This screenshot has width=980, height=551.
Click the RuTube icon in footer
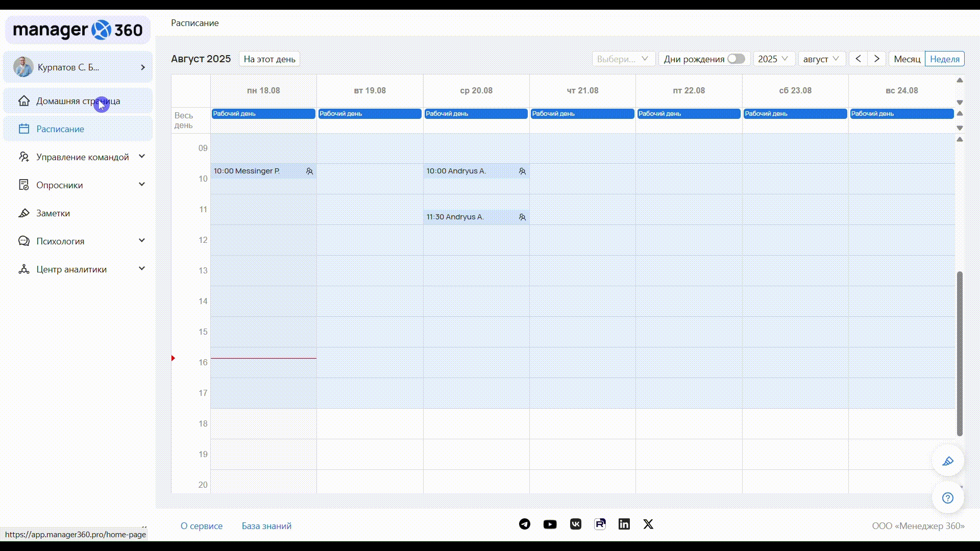point(600,524)
